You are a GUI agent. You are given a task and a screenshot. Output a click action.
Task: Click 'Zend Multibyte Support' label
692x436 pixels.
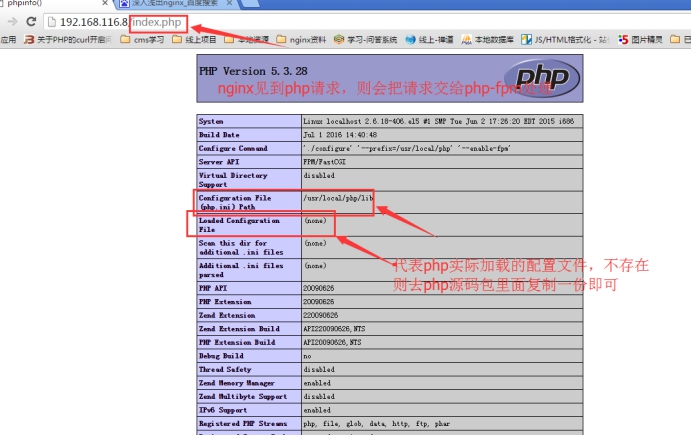243,397
